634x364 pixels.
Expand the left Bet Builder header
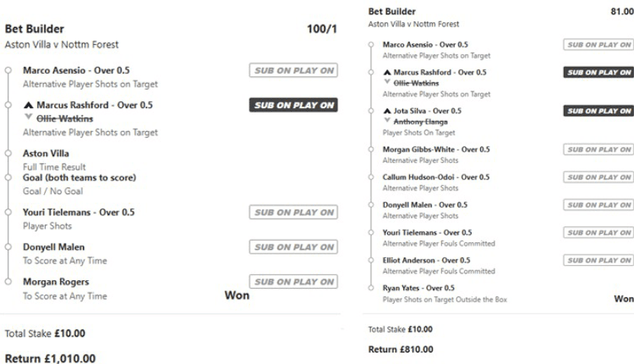30,29
